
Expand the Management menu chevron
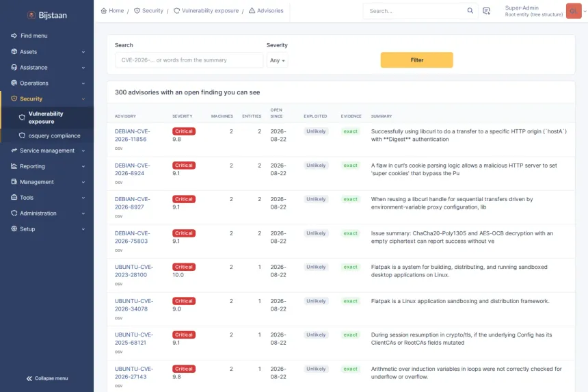point(83,182)
